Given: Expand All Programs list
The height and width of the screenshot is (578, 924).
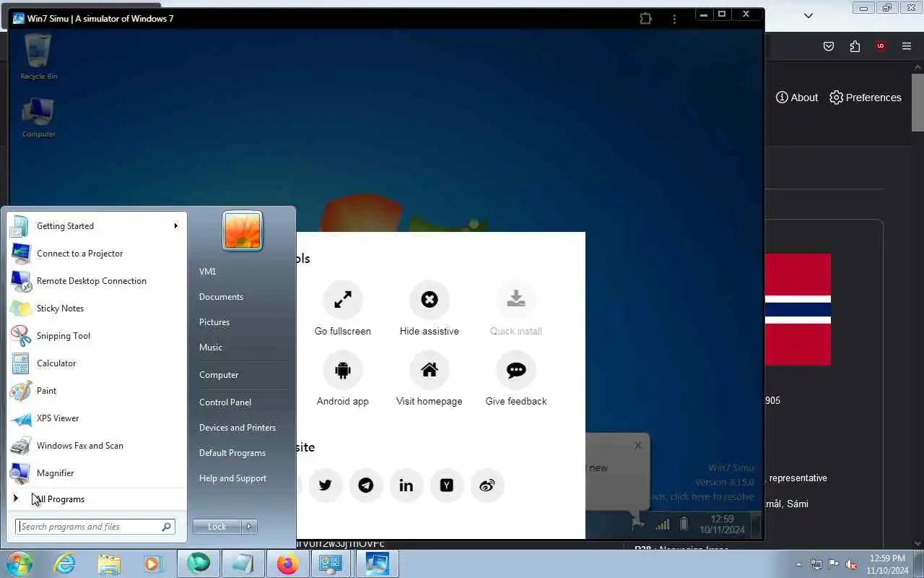Looking at the screenshot, I should (x=96, y=499).
